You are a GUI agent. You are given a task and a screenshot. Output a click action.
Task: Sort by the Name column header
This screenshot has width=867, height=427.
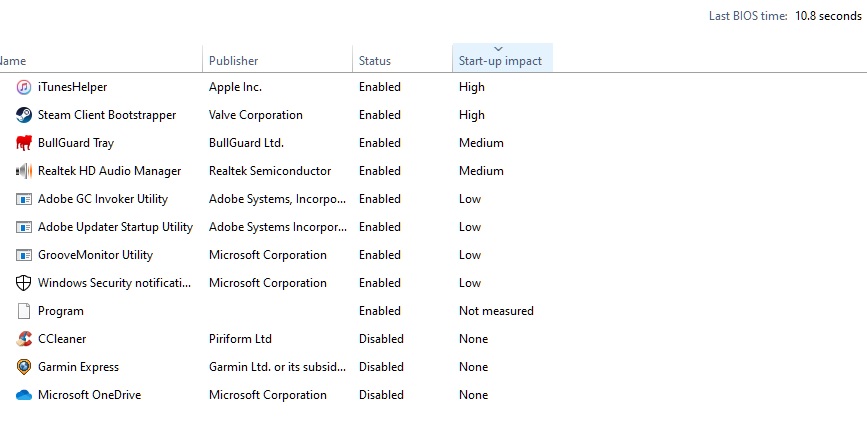[101, 58]
